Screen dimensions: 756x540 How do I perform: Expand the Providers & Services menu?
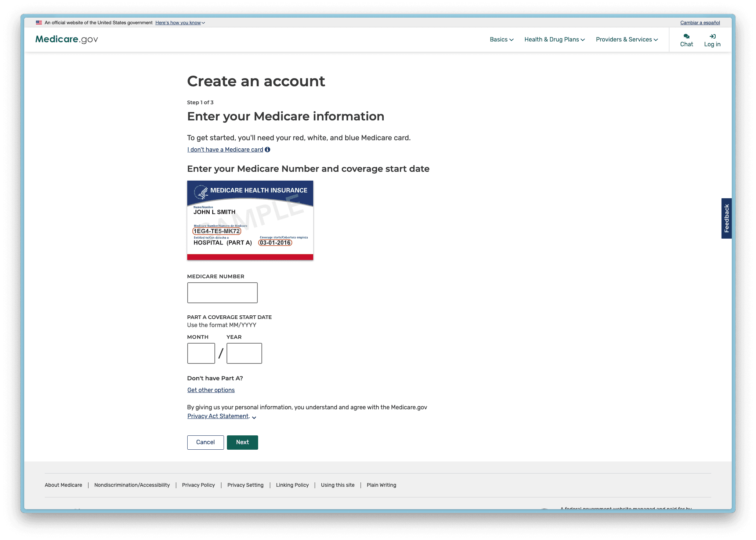pos(627,40)
